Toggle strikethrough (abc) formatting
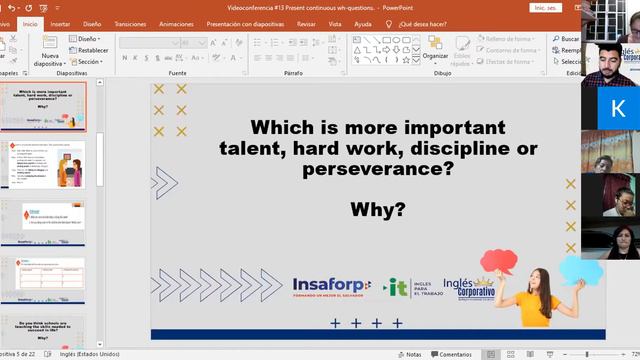Image resolution: width=640 pixels, height=360 pixels. point(168,58)
